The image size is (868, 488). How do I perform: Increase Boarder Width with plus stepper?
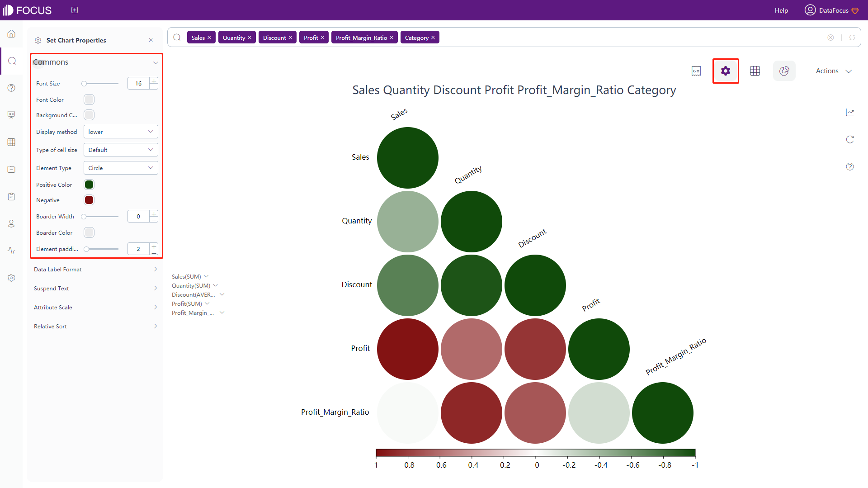(154, 213)
